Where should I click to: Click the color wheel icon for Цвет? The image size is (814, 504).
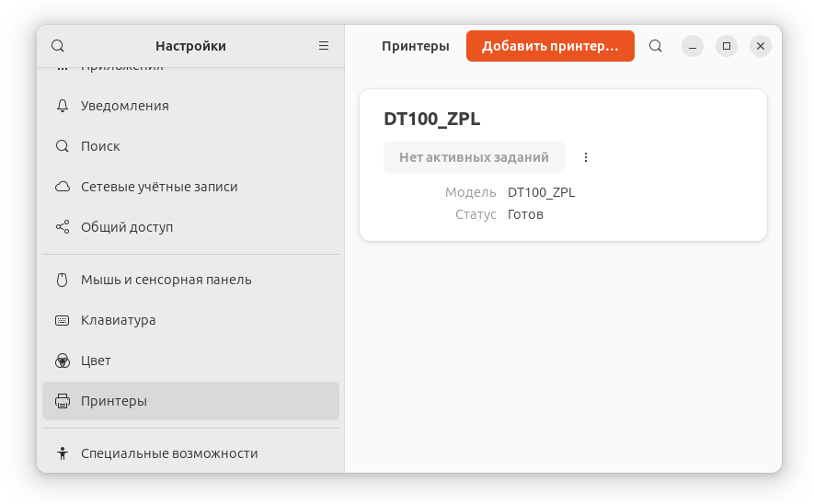tap(63, 361)
